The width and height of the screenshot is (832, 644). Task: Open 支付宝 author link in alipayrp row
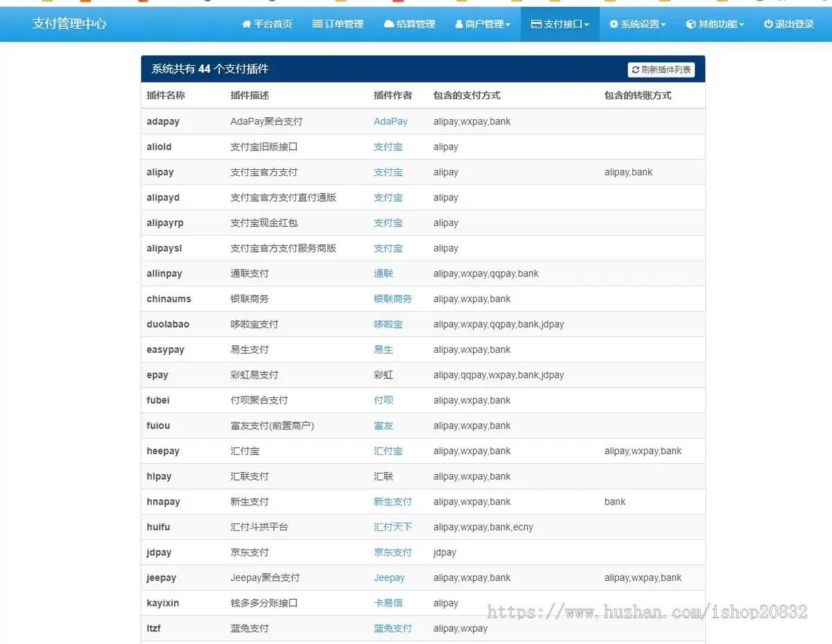pyautogui.click(x=388, y=223)
